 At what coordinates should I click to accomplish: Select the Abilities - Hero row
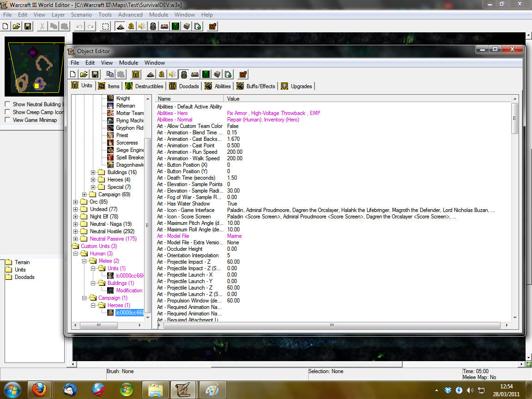point(334,113)
